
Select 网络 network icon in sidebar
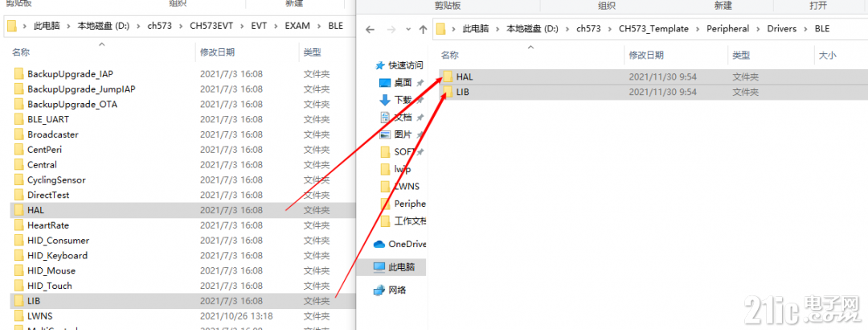pyautogui.click(x=379, y=290)
